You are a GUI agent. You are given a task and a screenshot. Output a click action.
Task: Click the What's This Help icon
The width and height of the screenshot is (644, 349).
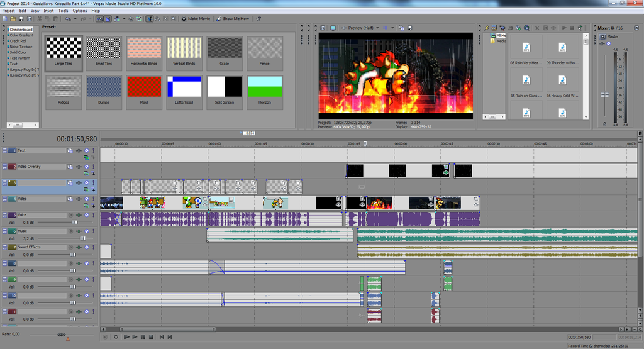click(258, 18)
